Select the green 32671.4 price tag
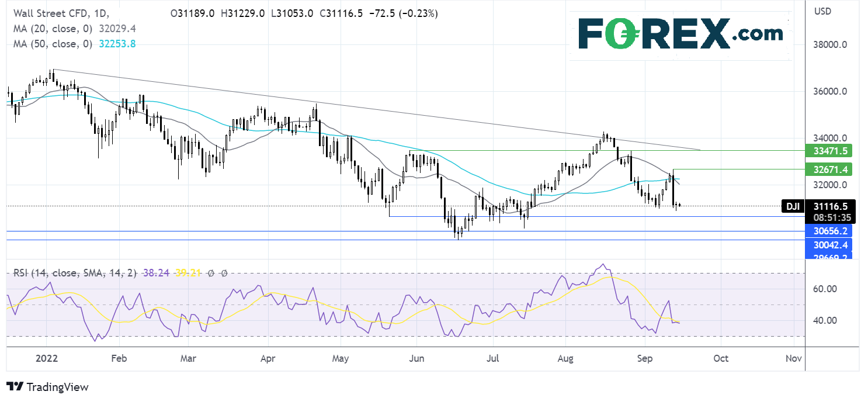This screenshot has height=398, width=868. tap(828, 169)
